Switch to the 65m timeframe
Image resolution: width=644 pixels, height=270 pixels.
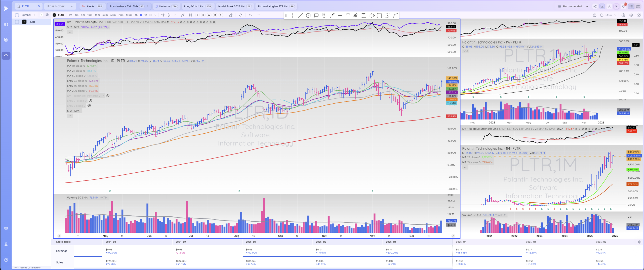113,15
